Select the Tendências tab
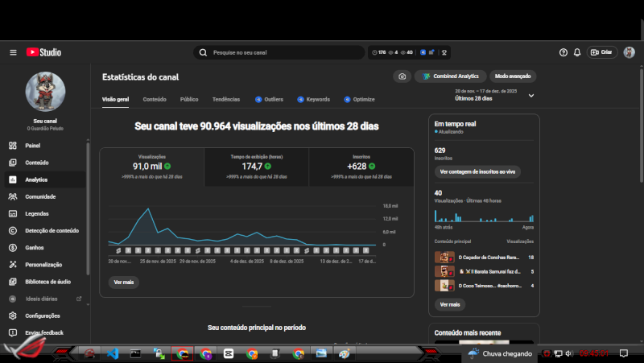This screenshot has height=363, width=644. pyautogui.click(x=225, y=99)
